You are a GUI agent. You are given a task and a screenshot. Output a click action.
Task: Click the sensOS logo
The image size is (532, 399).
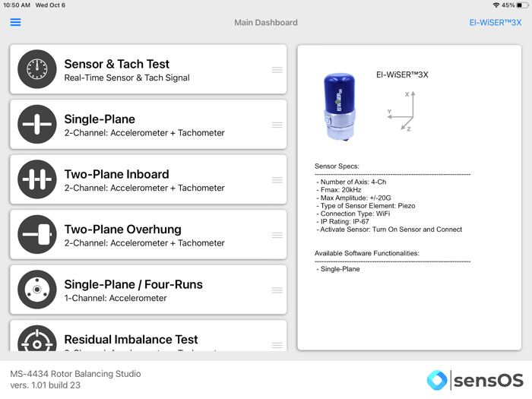(x=474, y=380)
